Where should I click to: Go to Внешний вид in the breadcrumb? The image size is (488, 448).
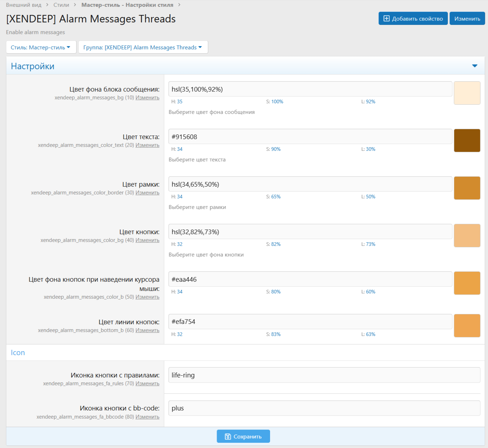[24, 5]
